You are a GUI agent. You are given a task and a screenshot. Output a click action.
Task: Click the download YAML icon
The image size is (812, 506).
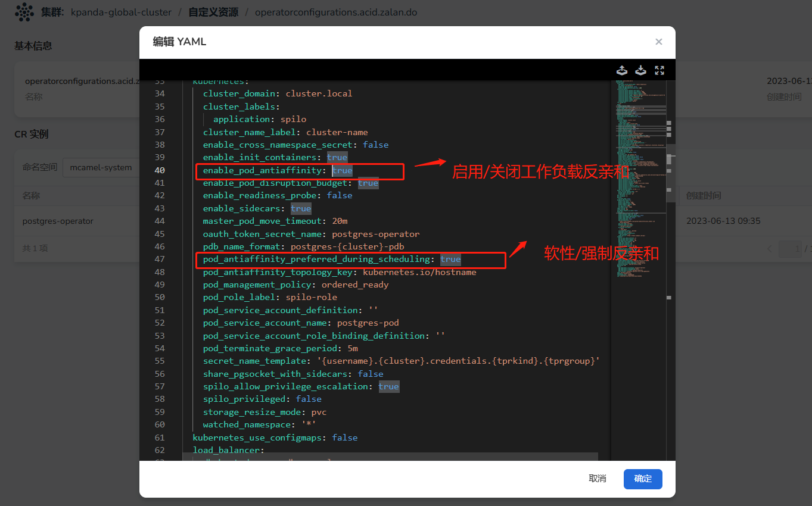tap(640, 70)
